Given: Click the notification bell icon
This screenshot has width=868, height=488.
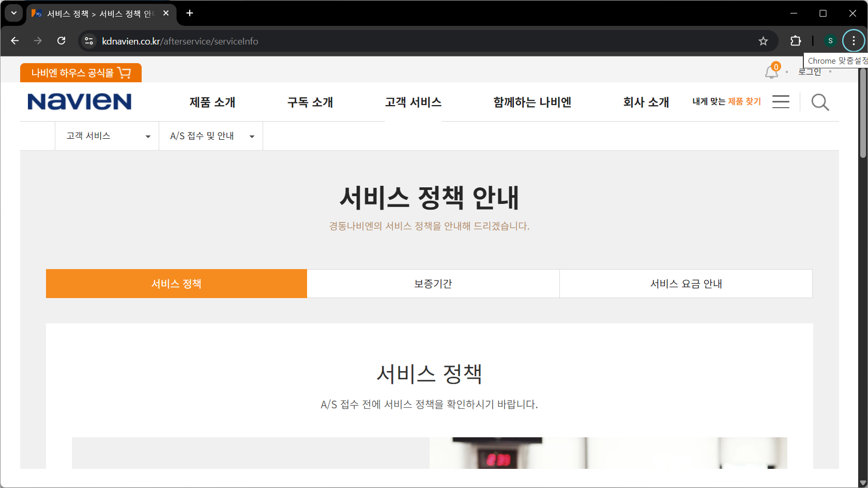Looking at the screenshot, I should (x=771, y=72).
